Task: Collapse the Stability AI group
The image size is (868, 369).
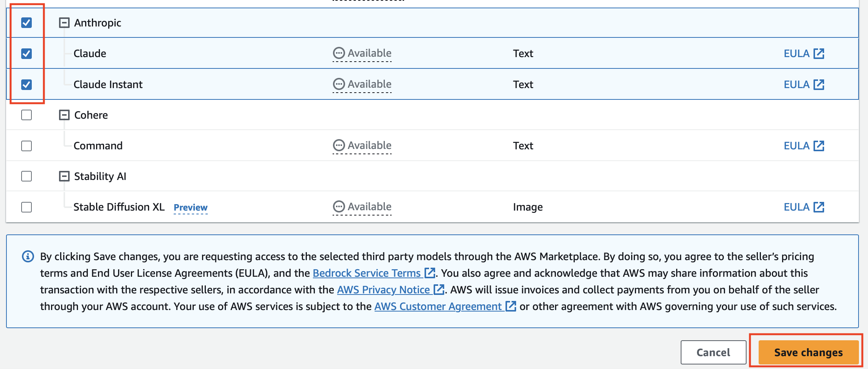Action: [64, 176]
